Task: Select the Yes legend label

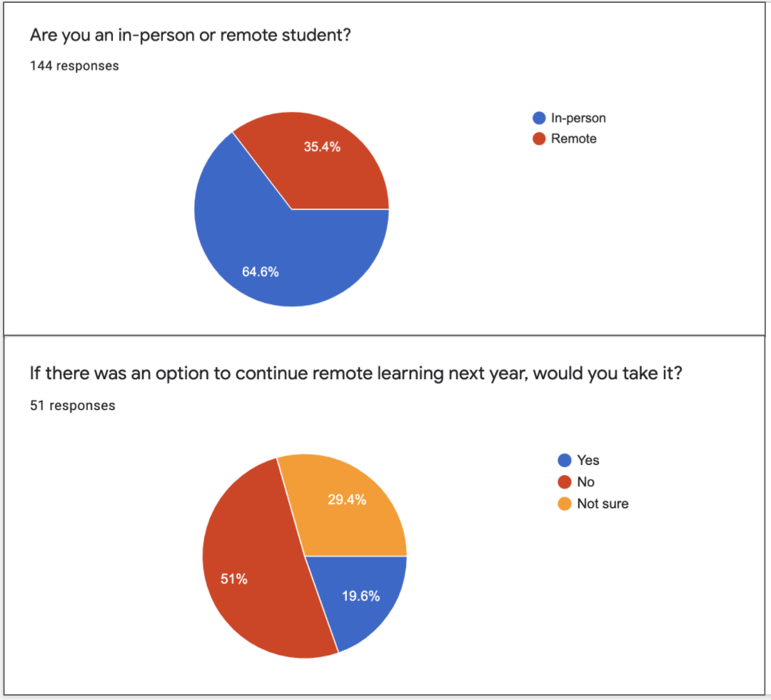Action: click(588, 461)
